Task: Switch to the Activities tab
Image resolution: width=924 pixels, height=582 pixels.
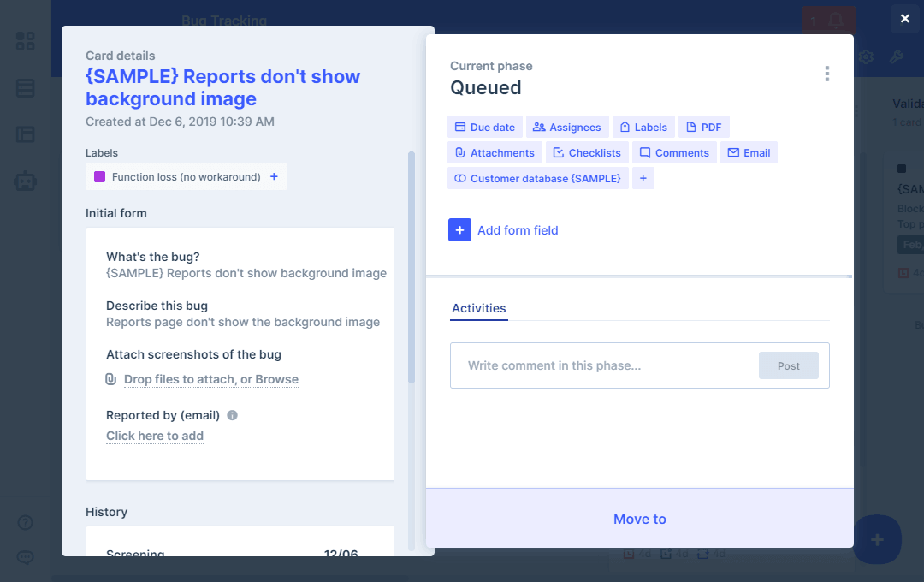Action: [x=479, y=309]
